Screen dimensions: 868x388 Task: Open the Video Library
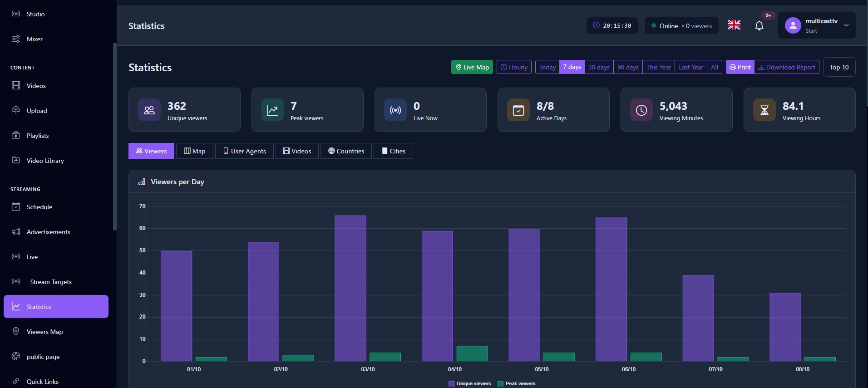tap(56, 161)
